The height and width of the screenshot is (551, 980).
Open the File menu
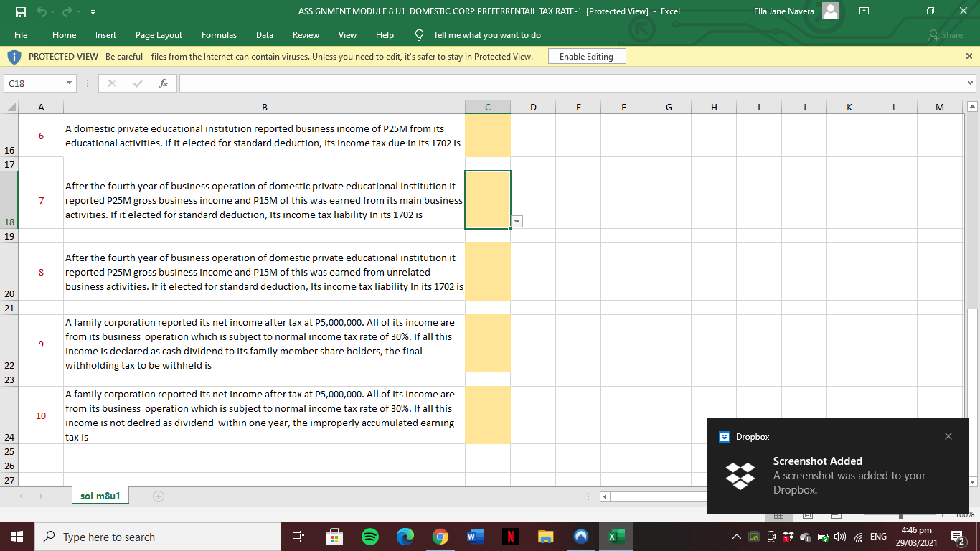coord(21,34)
